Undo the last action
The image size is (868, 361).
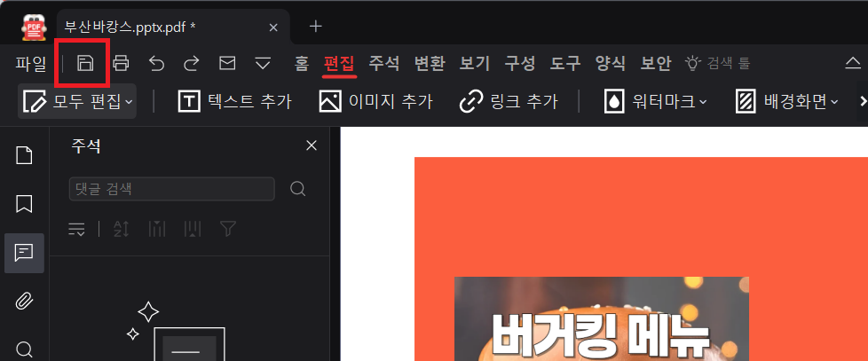157,64
